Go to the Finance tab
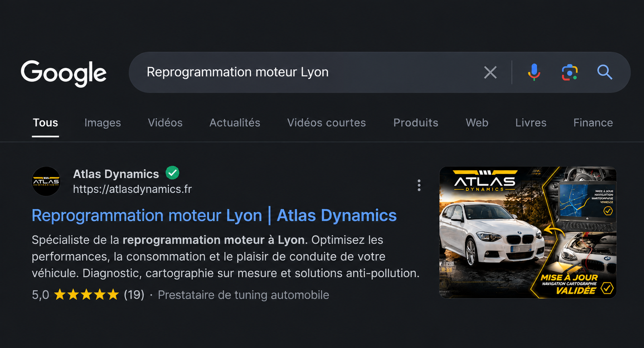 (x=593, y=123)
